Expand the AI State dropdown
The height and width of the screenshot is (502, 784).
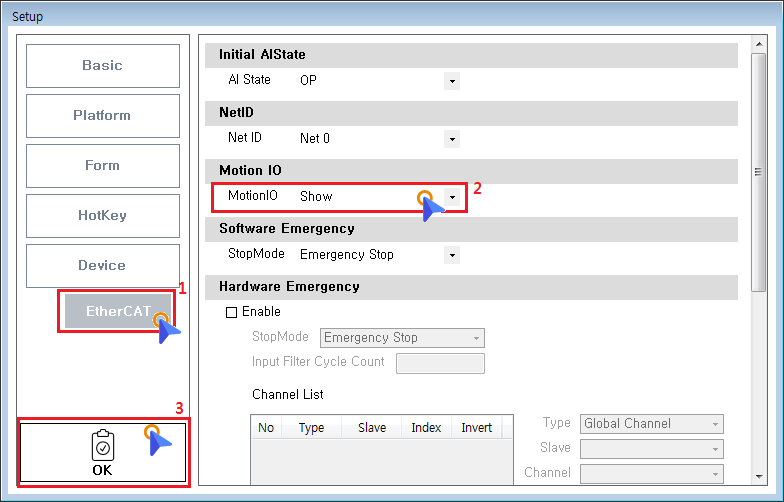coord(452,81)
